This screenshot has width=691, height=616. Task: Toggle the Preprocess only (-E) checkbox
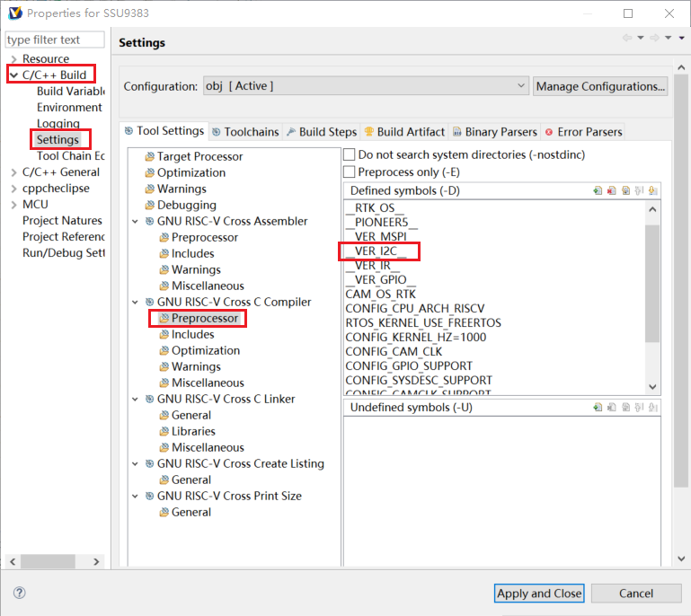(350, 172)
